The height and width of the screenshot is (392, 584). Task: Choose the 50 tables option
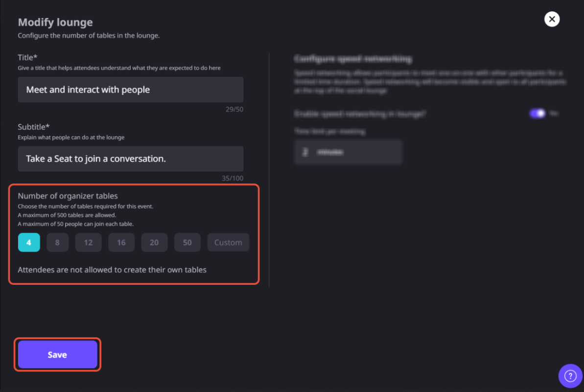click(x=187, y=242)
